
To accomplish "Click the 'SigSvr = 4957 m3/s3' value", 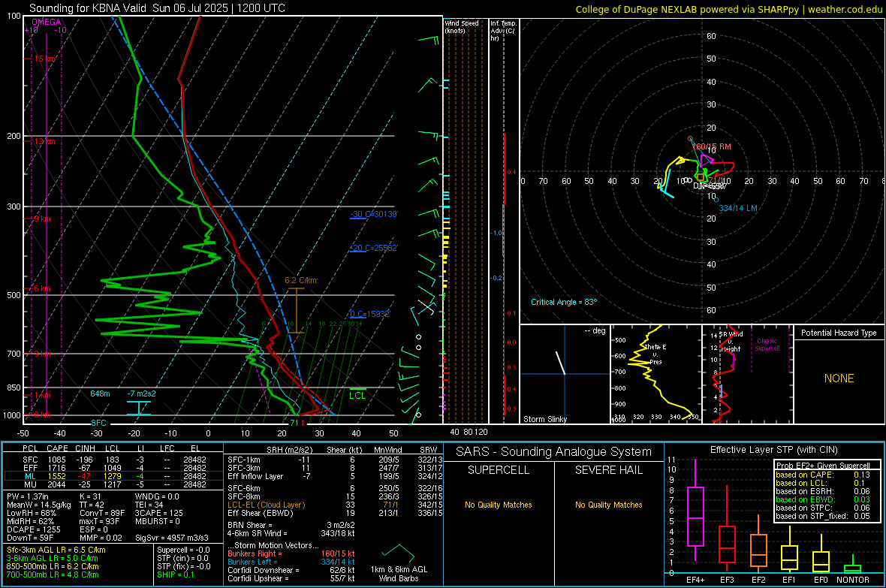I will (x=172, y=538).
